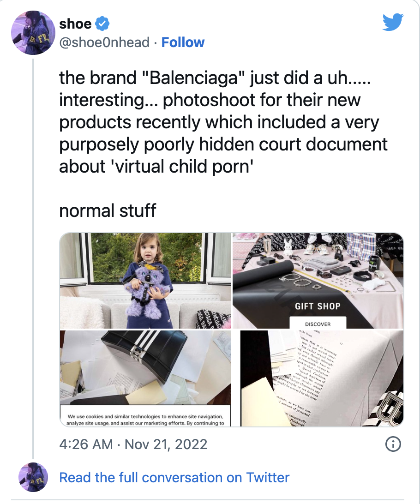420x504 pixels.
Task: Open the 4:26 AM Nov 21 timestamp
Action: 133,444
